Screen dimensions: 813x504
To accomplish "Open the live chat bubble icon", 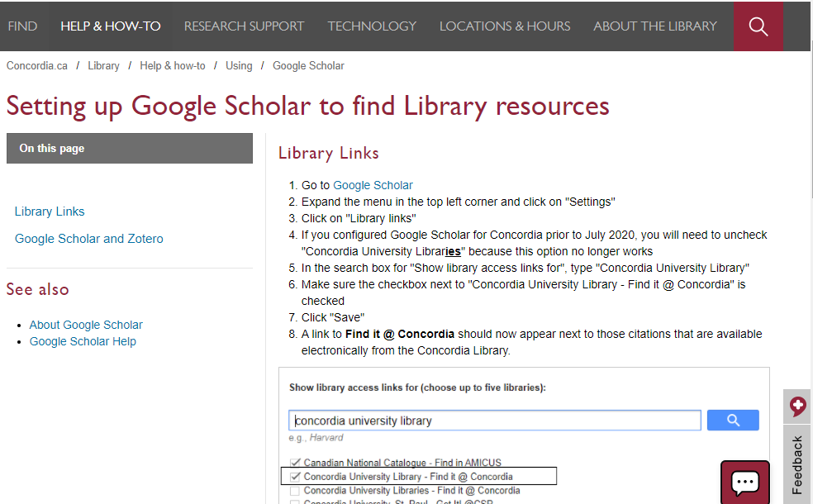I will pyautogui.click(x=745, y=483).
